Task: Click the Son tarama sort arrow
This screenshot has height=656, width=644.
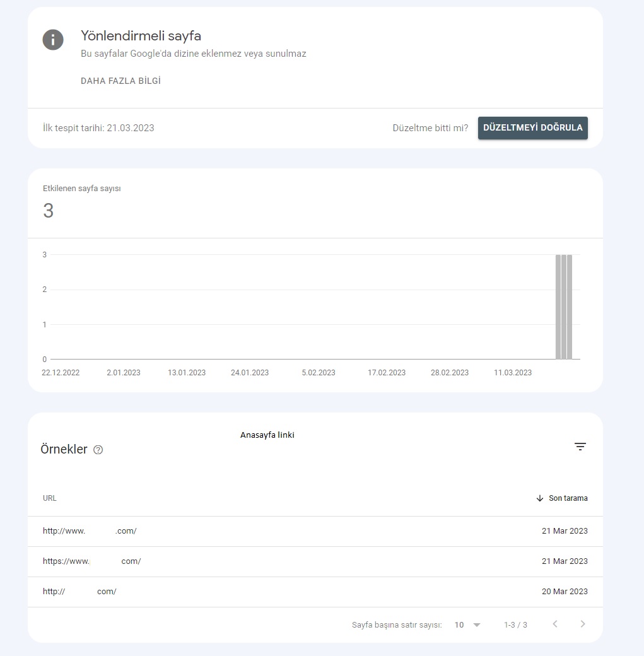Action: click(x=540, y=498)
